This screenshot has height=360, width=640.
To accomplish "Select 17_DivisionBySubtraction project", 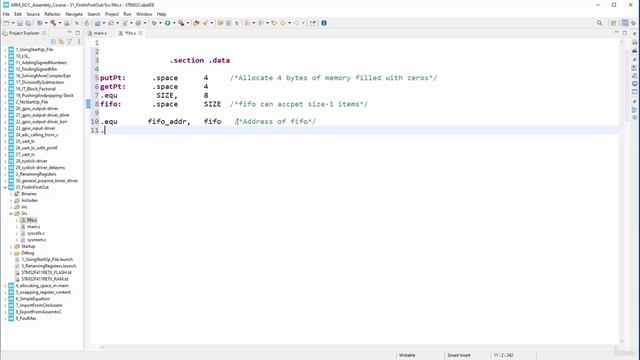I will (x=40, y=82).
